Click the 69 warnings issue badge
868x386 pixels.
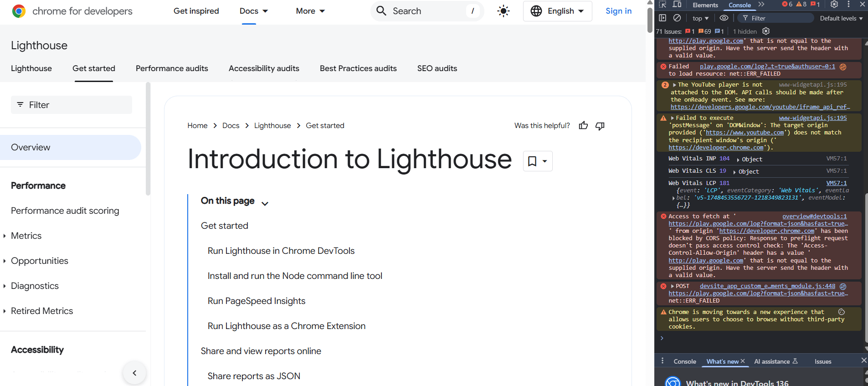click(704, 31)
